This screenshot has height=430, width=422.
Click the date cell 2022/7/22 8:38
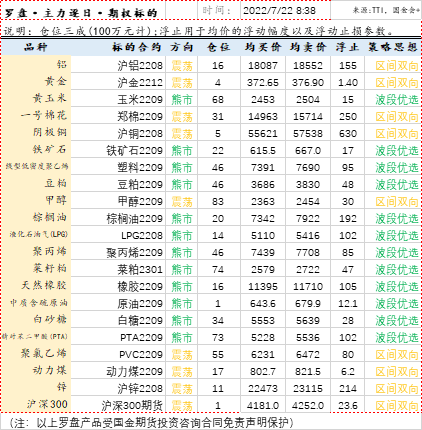tap(279, 11)
